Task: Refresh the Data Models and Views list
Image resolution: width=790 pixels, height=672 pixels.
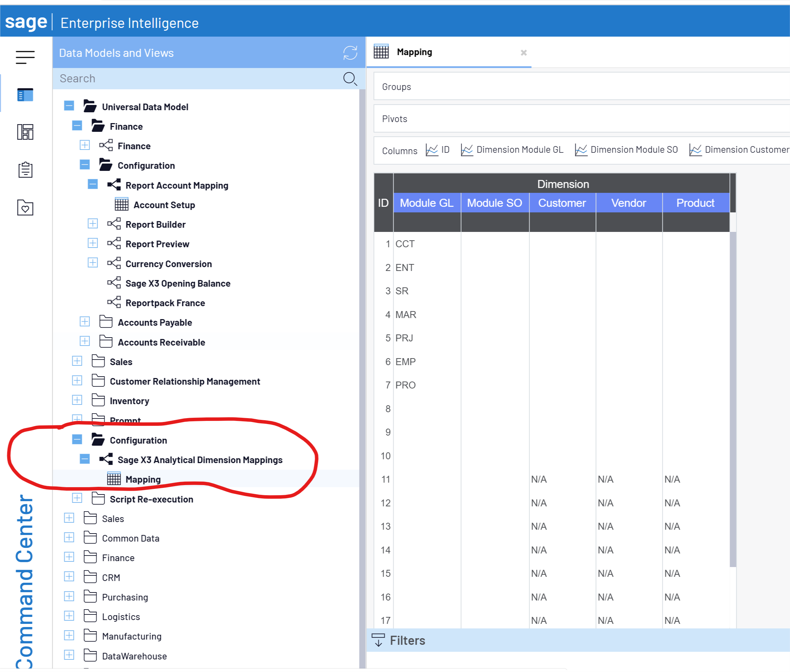Action: click(350, 53)
